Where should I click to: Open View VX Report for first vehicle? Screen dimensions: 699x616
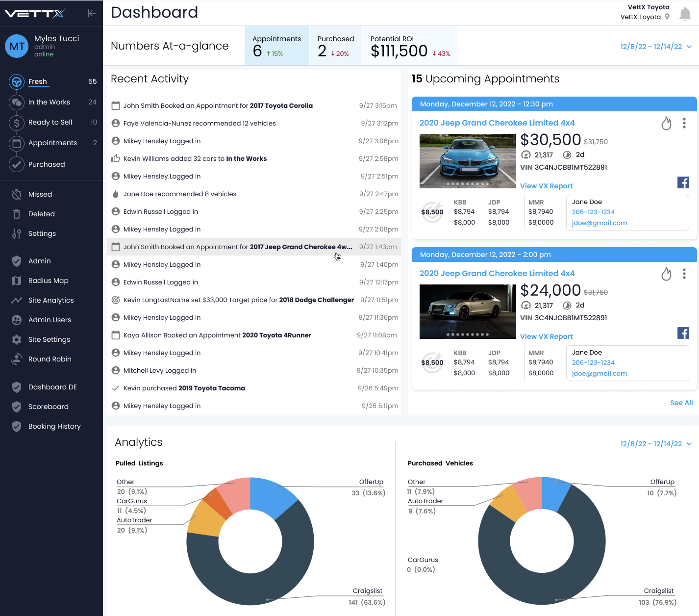click(x=546, y=186)
